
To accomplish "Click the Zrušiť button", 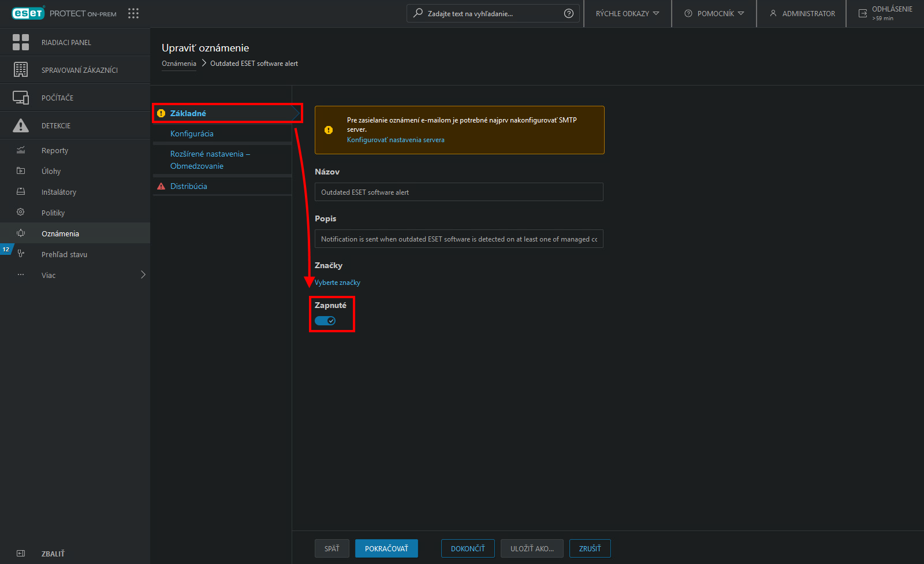I will (x=590, y=548).
